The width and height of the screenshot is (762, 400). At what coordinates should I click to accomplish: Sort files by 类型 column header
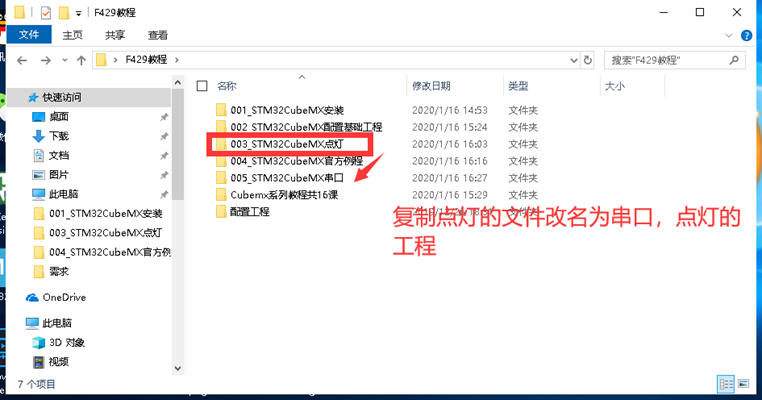pyautogui.click(x=518, y=86)
